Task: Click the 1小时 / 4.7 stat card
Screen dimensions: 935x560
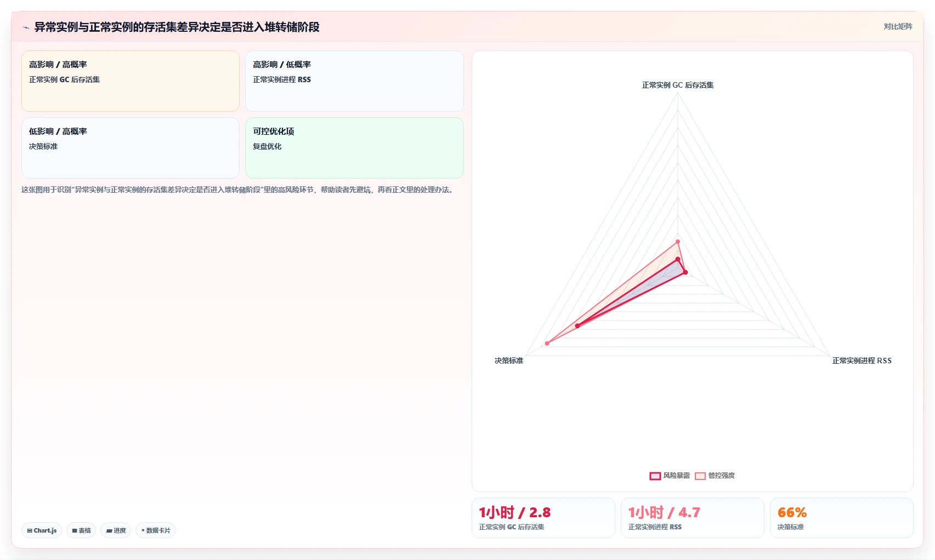Action: [693, 518]
